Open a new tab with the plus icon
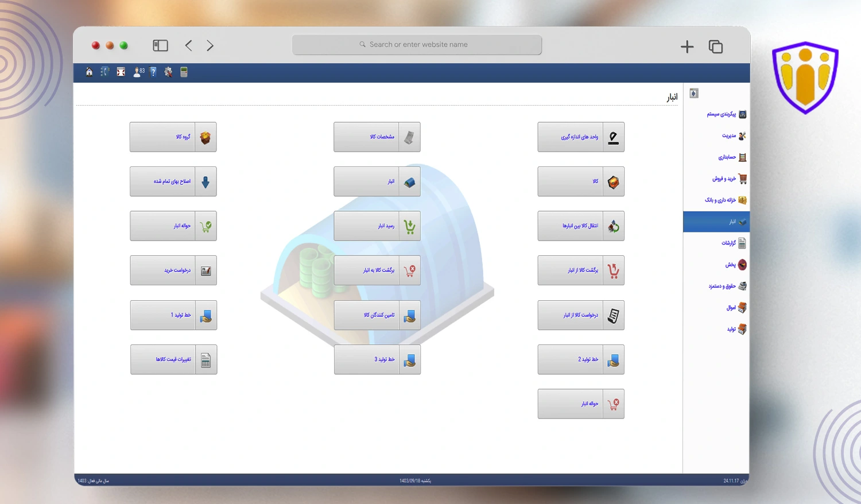Screen dimensions: 861x504 (x=687, y=46)
